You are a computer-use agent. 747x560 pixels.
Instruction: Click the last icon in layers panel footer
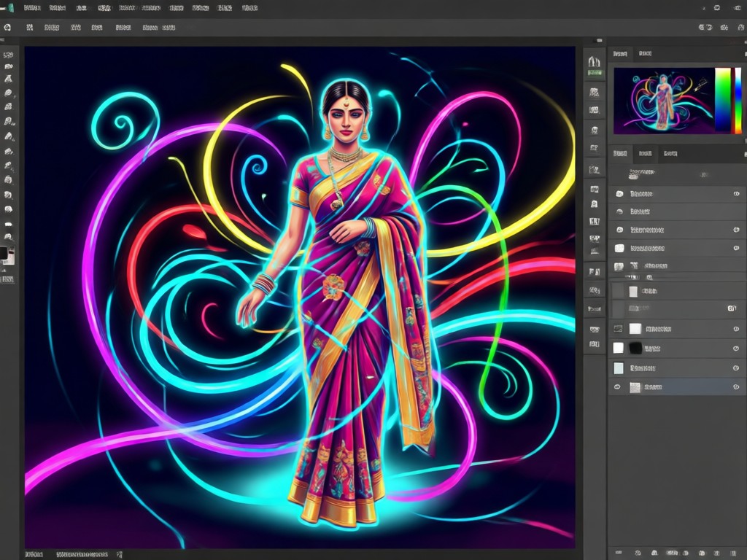pyautogui.click(x=732, y=553)
